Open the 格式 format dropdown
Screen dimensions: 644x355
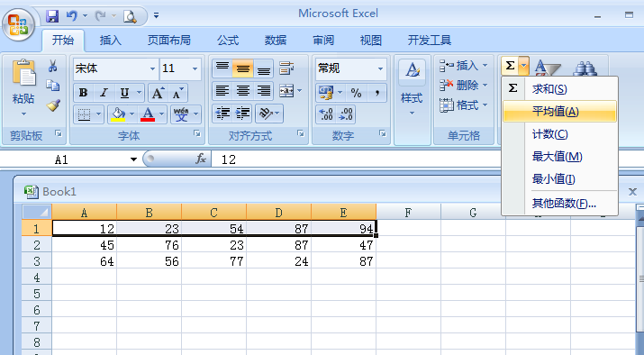coord(464,105)
